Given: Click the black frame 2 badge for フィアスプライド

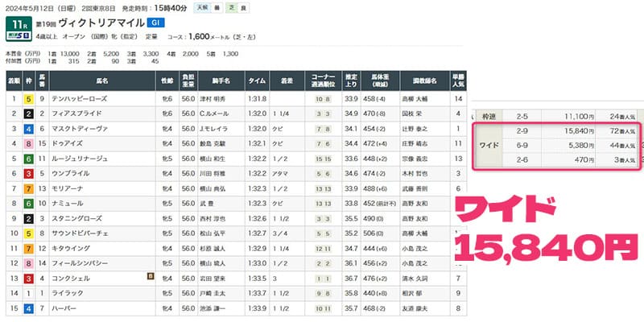Looking at the screenshot, I should coord(28,114).
